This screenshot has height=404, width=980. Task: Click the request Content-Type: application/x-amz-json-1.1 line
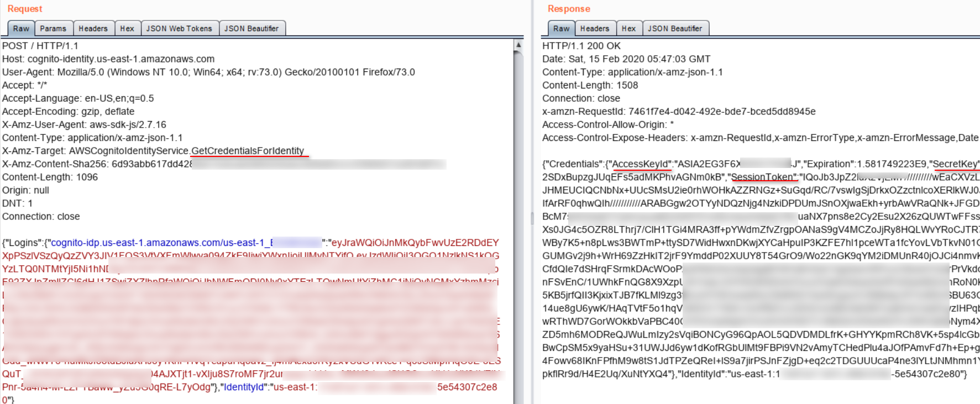coord(92,138)
